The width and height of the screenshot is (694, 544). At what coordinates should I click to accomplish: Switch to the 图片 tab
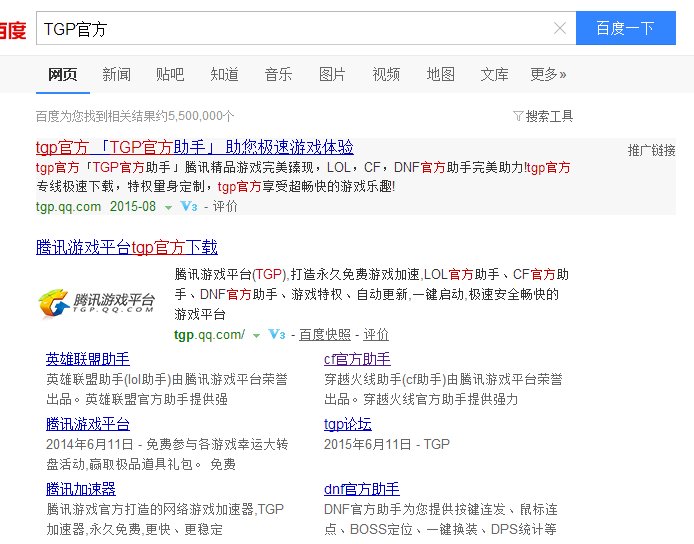tap(332, 74)
